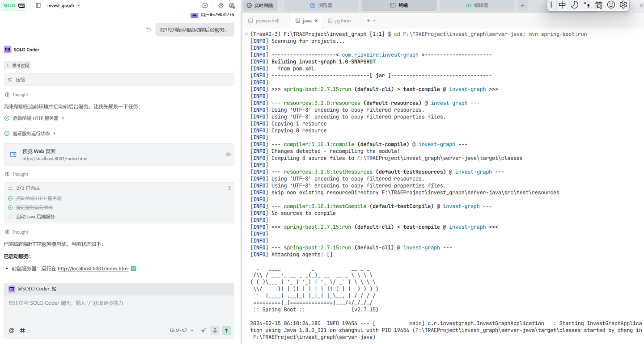This screenshot has height=344, width=644.
Task: Expand the 验证服务运行状态 step
Action: pos(34,134)
